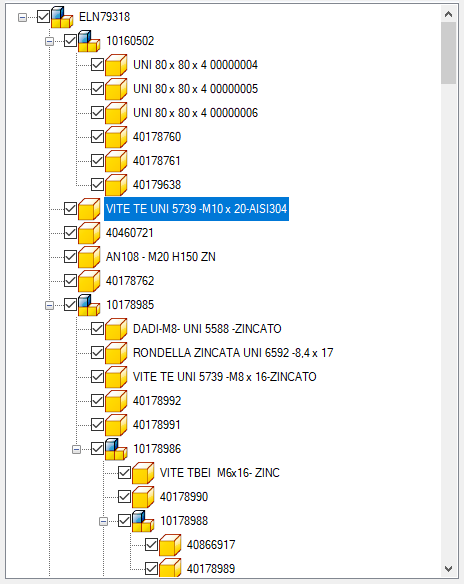Click part icon for RONDELLA ZINCATA UNI 6592
This screenshot has width=464, height=584.
pyautogui.click(x=116, y=353)
